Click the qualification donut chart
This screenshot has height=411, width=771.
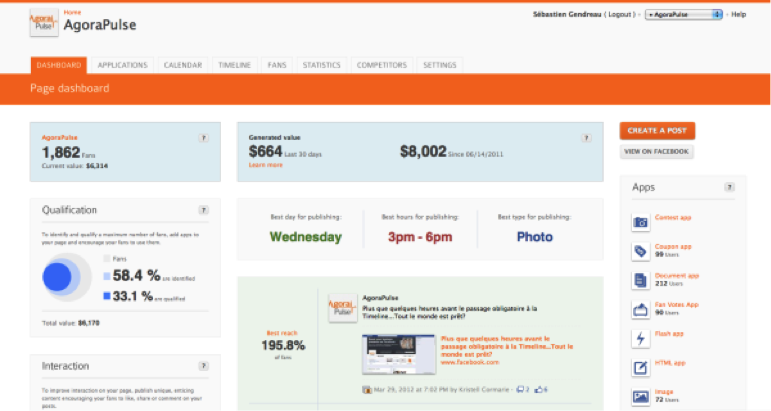click(66, 277)
